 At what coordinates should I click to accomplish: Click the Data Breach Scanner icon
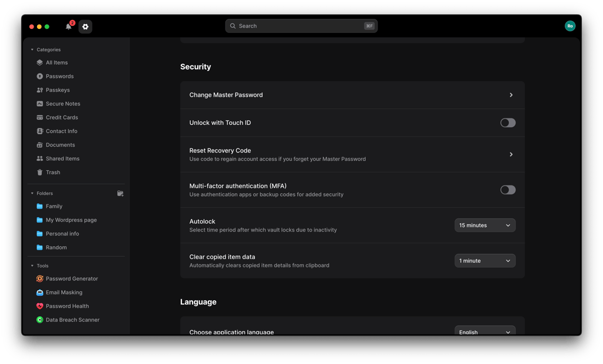point(39,320)
